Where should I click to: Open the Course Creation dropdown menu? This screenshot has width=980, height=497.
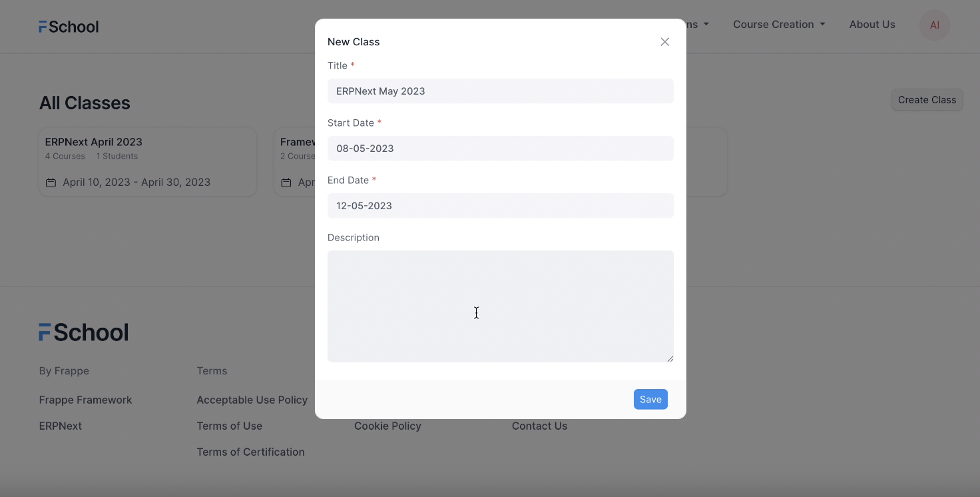click(779, 25)
